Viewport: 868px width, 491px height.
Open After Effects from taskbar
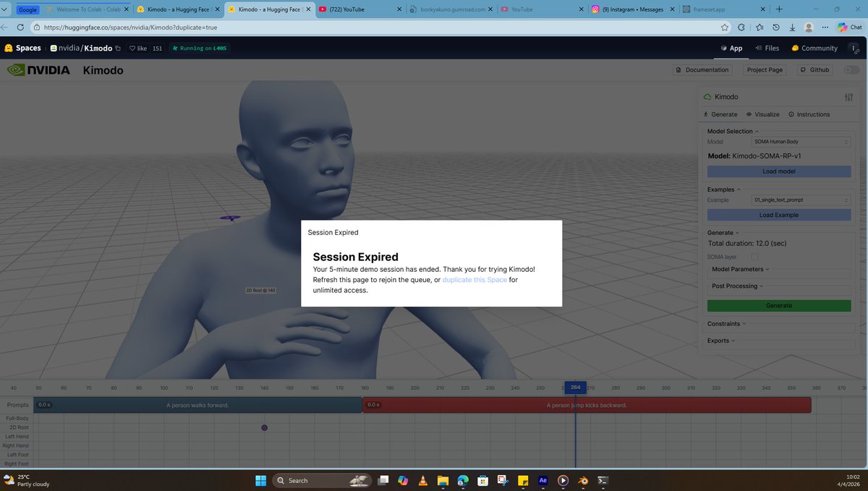click(x=542, y=480)
